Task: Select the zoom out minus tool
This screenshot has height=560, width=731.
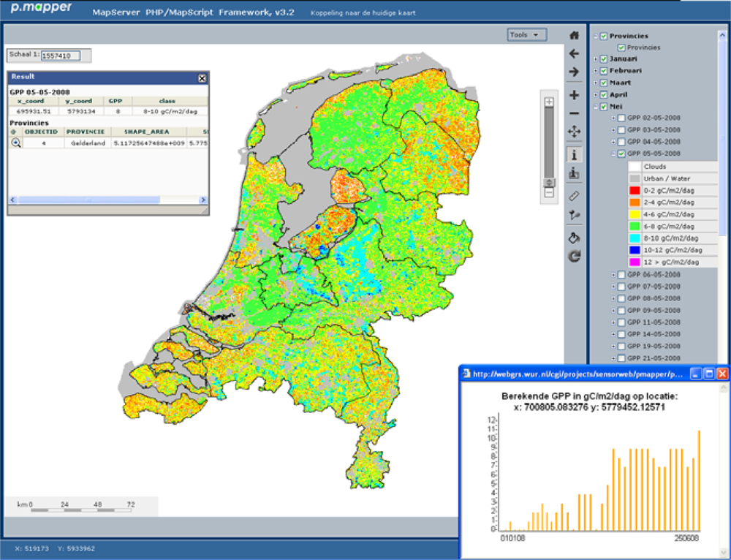Action: click(574, 113)
